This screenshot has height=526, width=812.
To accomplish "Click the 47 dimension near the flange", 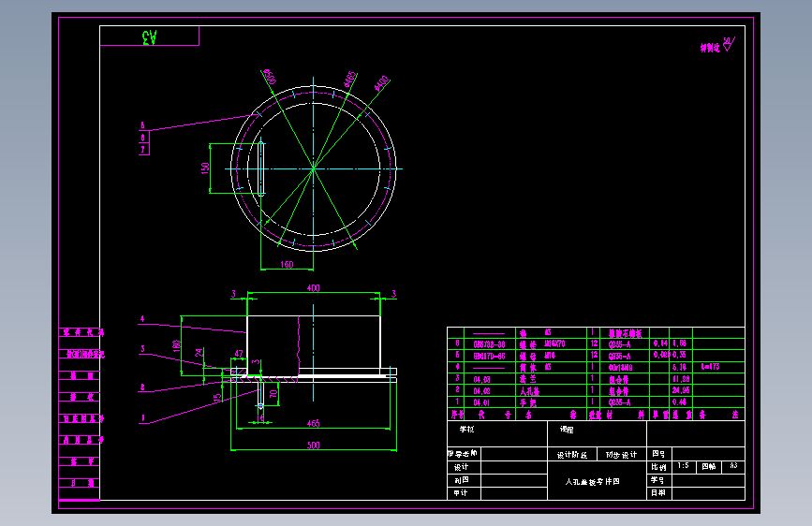I will (239, 354).
